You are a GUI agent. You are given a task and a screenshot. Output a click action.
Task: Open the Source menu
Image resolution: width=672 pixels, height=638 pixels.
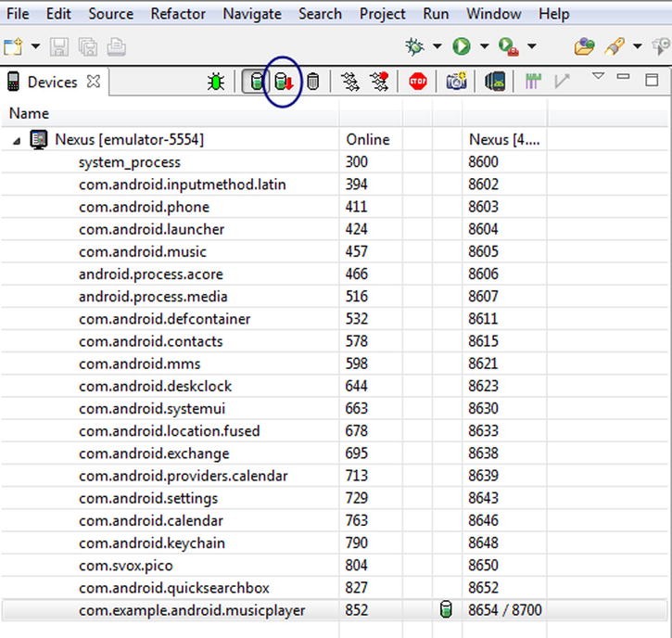[x=111, y=14]
